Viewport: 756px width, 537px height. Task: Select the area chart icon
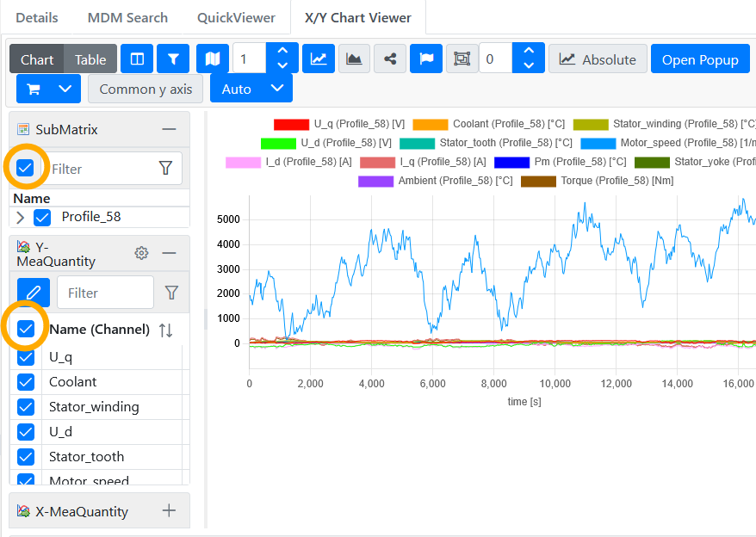point(354,59)
